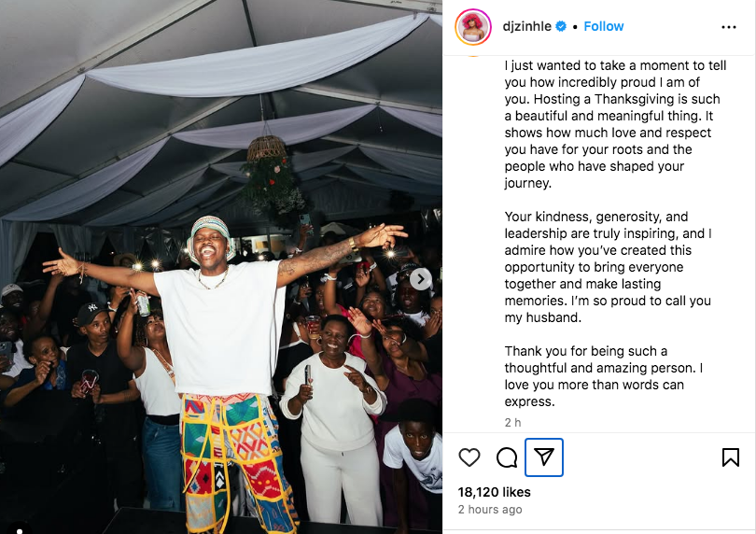Viewport: 756px width, 534px height.
Task: Open the djzinhle username profile link
Action: point(527,26)
